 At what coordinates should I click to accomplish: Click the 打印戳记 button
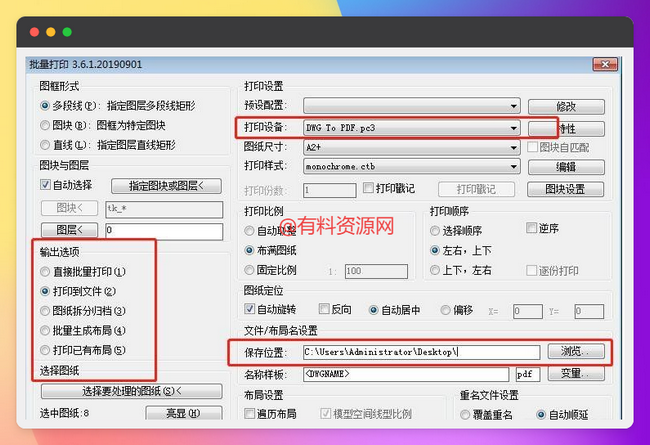pos(476,190)
